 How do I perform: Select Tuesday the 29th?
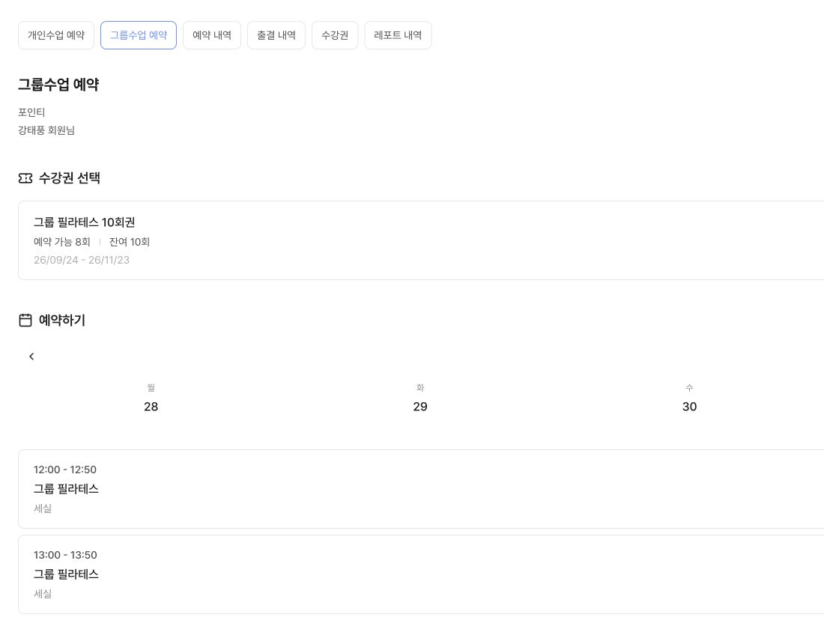click(x=420, y=398)
